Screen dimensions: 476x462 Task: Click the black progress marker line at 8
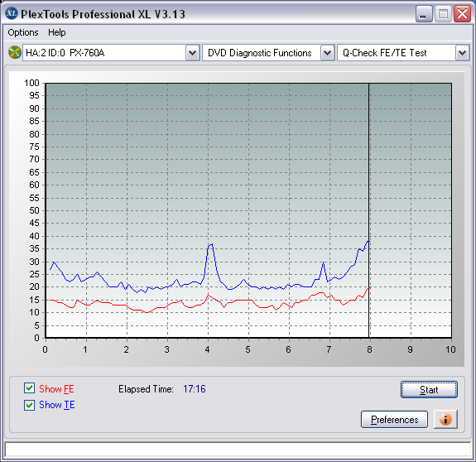369,210
